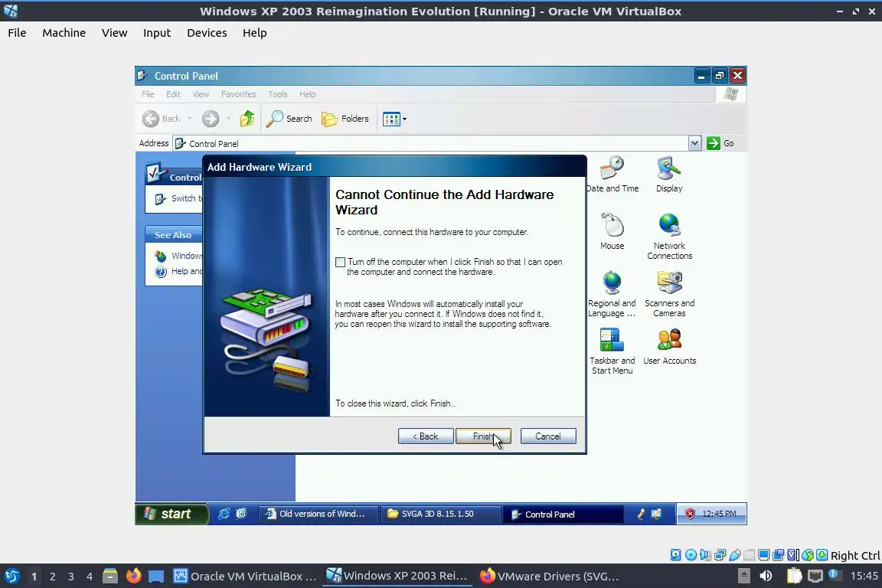Open the VirtualBox File menu

[x=17, y=33]
